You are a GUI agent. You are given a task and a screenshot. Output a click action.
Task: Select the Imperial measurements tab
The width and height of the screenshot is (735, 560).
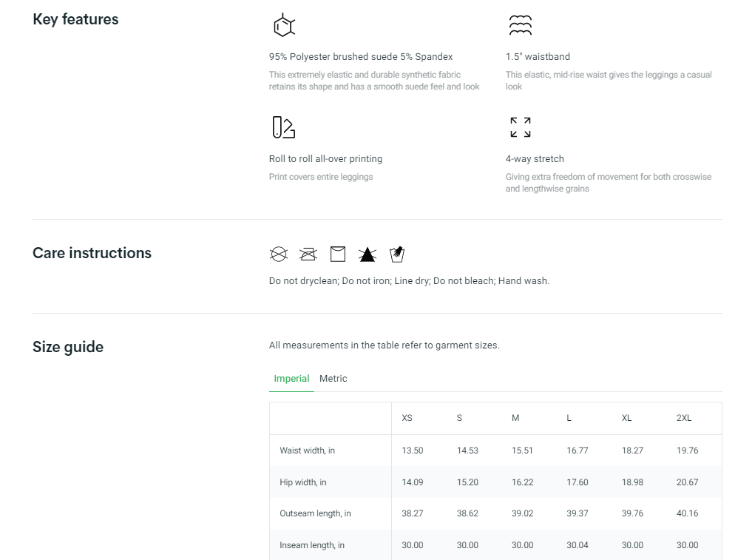click(x=291, y=379)
